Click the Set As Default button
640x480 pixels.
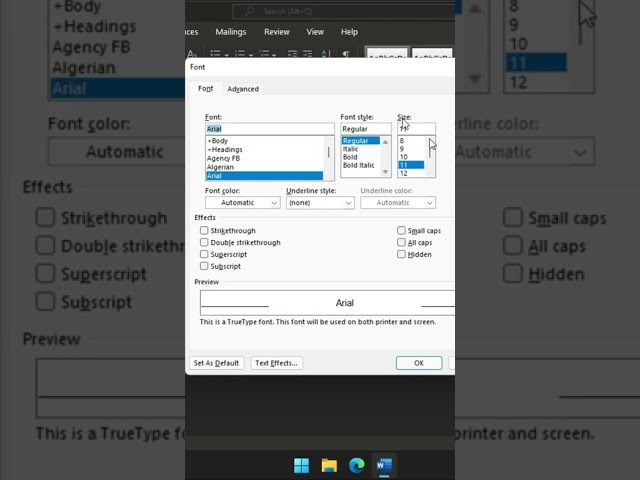point(216,363)
